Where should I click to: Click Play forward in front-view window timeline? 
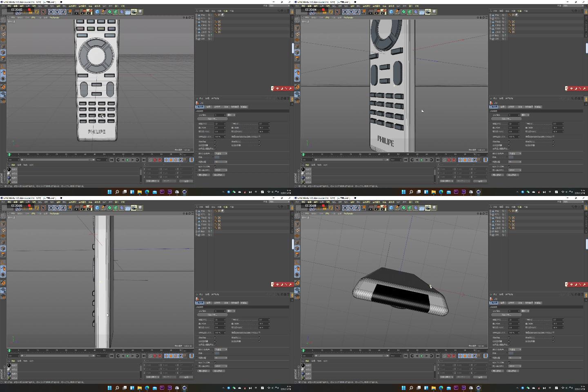point(127,160)
